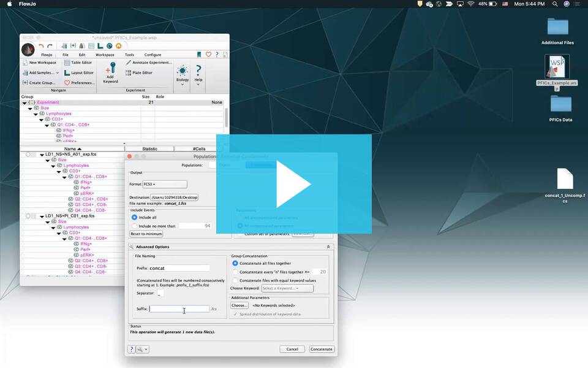Click the Destination path button

pyautogui.click(x=175, y=197)
